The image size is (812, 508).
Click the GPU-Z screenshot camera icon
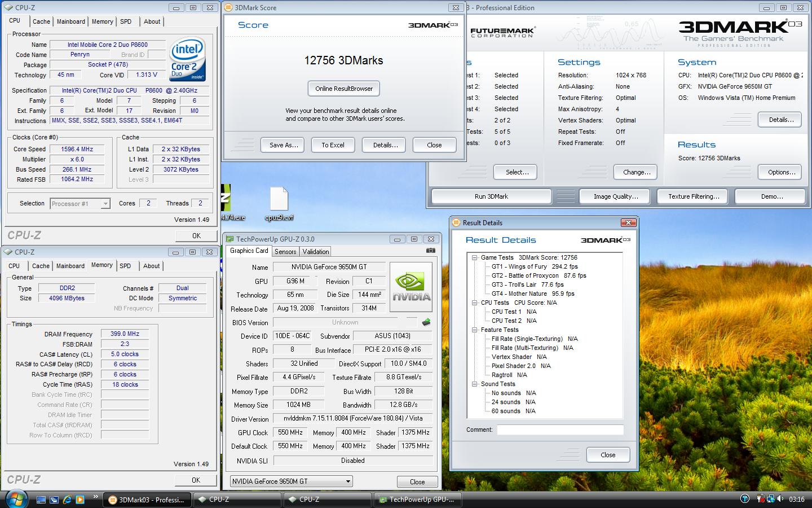[430, 251]
